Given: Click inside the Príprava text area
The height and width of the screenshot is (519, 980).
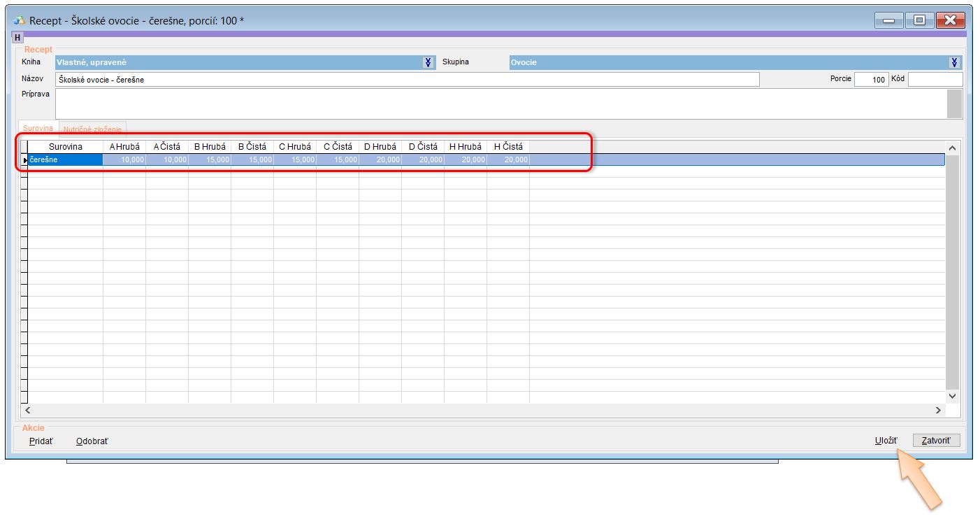Looking at the screenshot, I should coord(500,104).
